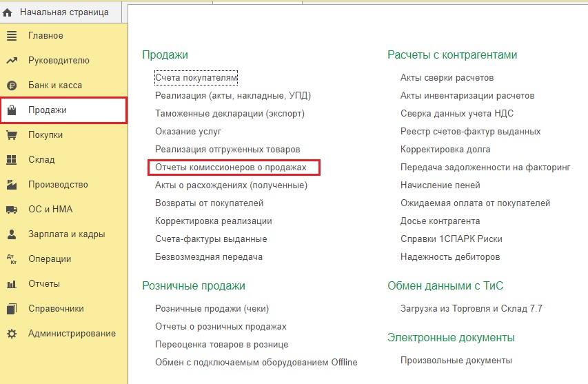Viewport: 588px width, 384px height.
Task: Click the grid icon for Склад
Action: click(x=12, y=160)
